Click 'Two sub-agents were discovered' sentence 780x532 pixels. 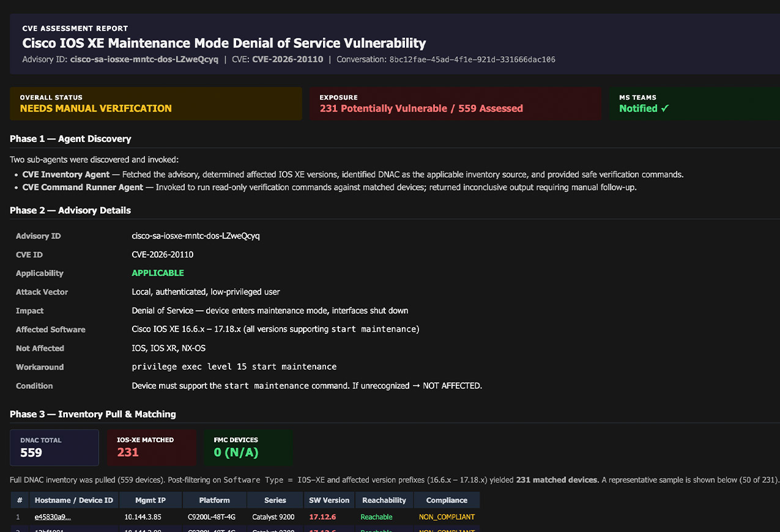(94, 160)
